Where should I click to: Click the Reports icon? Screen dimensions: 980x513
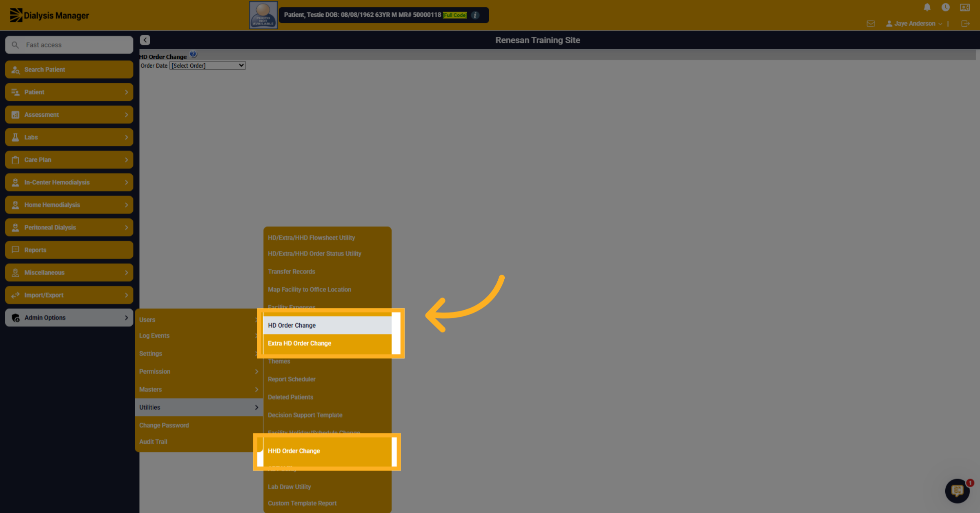16,250
